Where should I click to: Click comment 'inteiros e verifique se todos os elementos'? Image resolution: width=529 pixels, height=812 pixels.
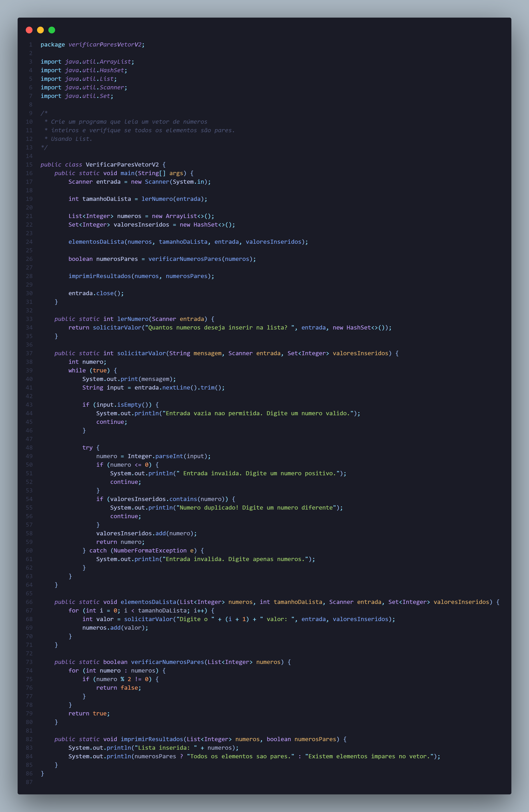pos(124,130)
